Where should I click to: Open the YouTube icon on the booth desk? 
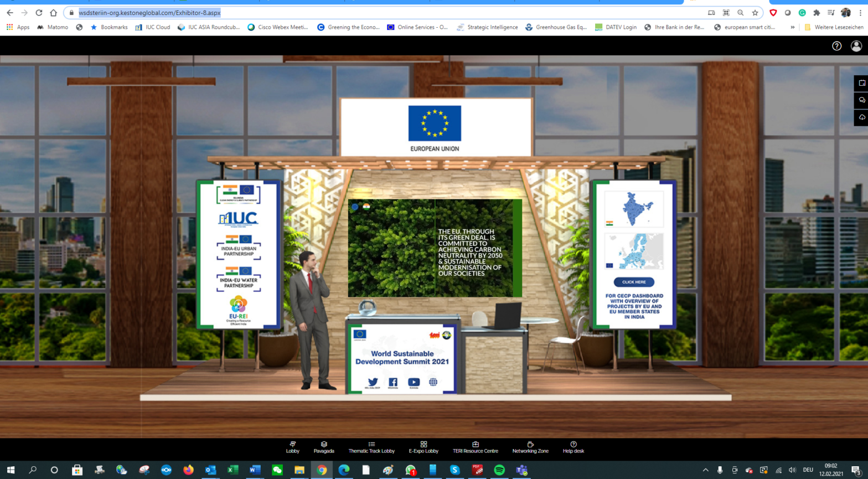(414, 382)
